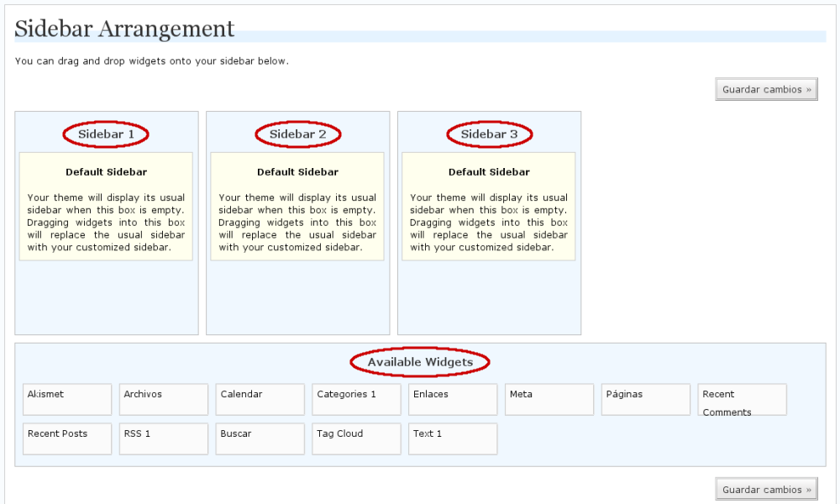Click the Calendar widget
This screenshot has width=840, height=504.
[260, 399]
